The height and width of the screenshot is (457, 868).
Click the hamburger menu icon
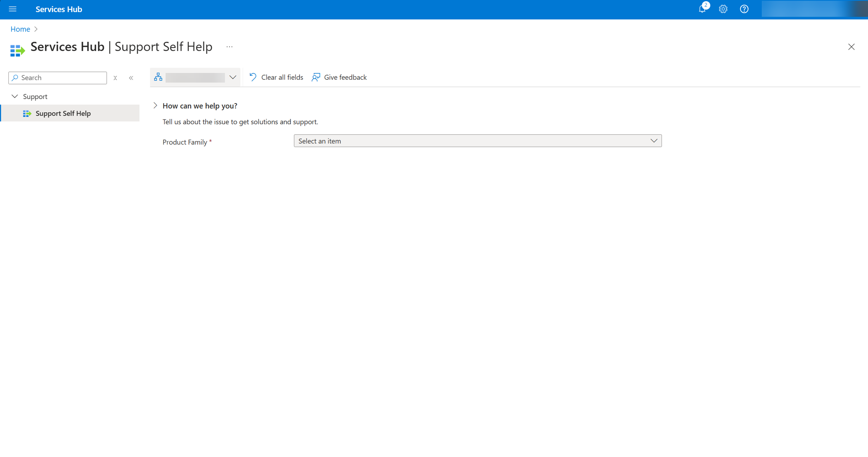(13, 9)
